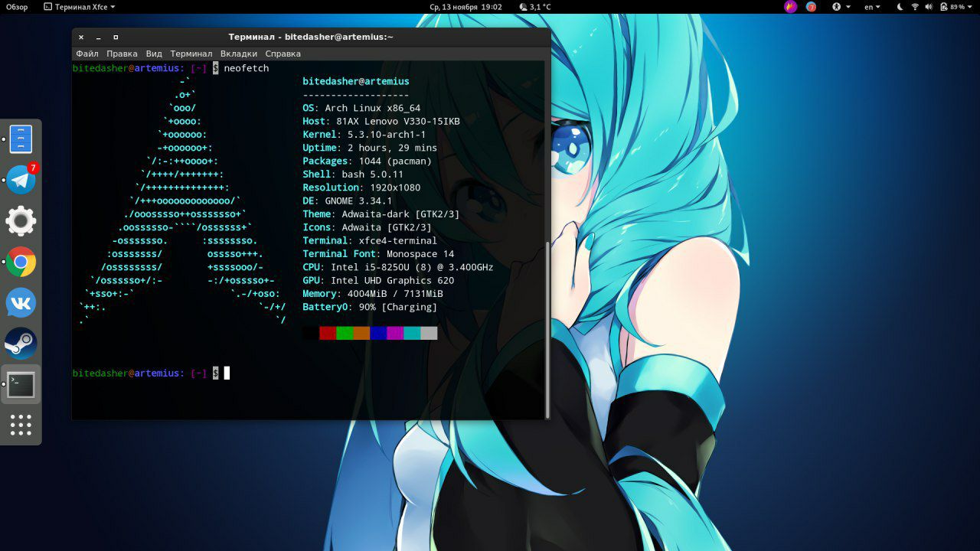Maximize the terminal window
Screen dimensions: 980x551
[116, 37]
